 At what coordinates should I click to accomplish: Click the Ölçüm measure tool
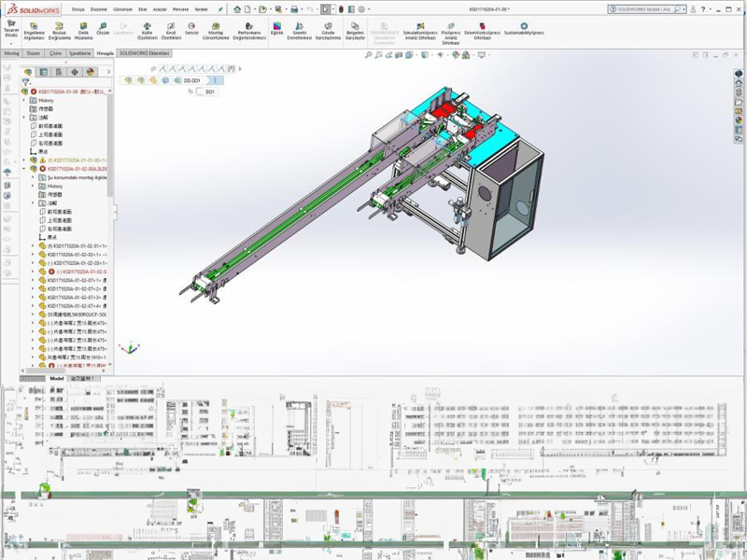pos(104,25)
